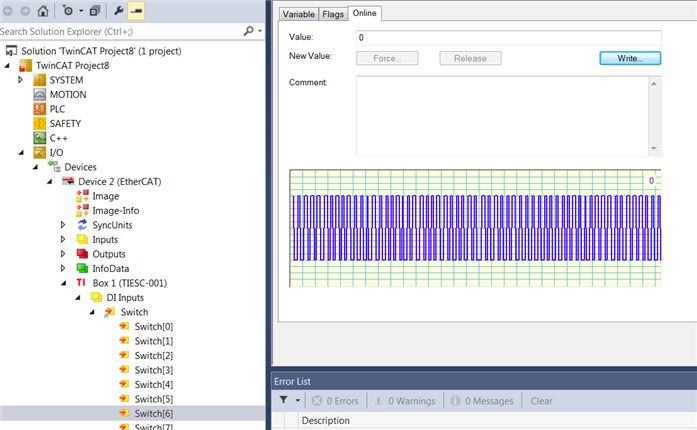Expand the SyncUnits node

tap(63, 225)
